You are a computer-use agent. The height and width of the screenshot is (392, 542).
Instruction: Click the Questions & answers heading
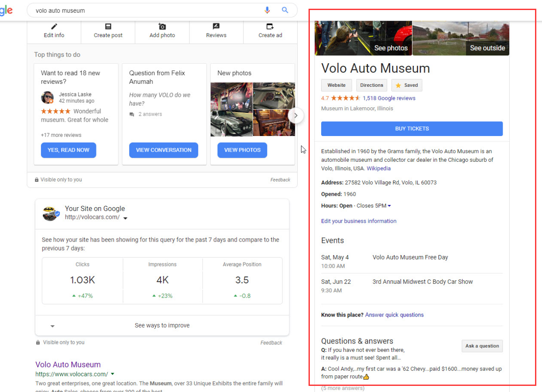tap(357, 341)
